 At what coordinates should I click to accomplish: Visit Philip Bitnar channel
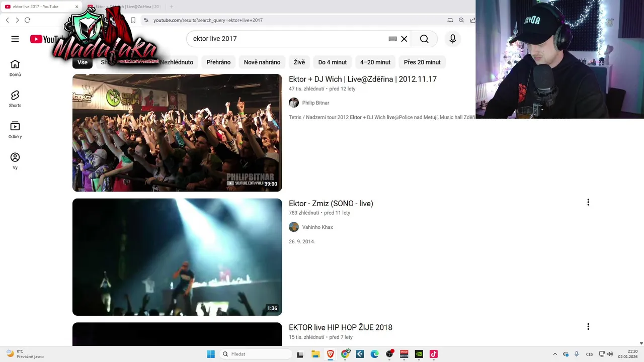coord(315,103)
